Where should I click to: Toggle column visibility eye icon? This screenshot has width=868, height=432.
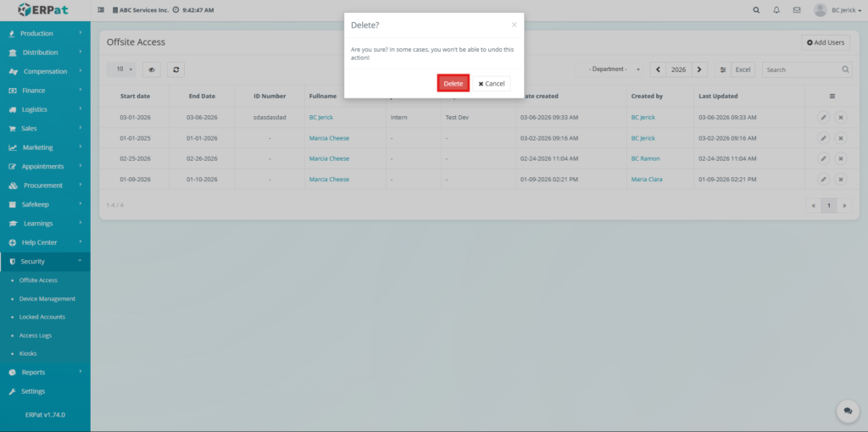(153, 69)
